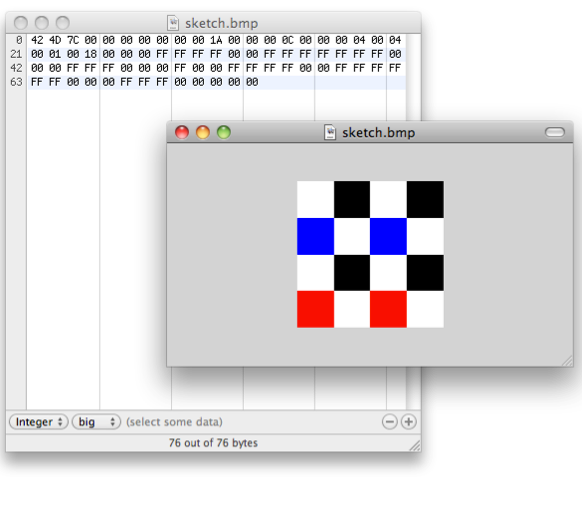Image resolution: width=582 pixels, height=518 pixels.
Task: Close the sketch.bmp image viewer window
Action: click(182, 132)
